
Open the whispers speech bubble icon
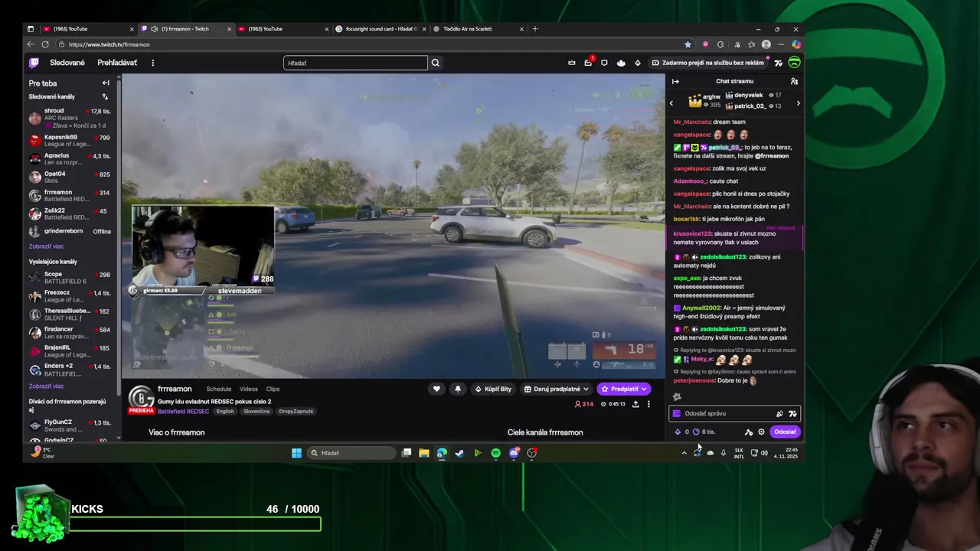click(x=604, y=63)
